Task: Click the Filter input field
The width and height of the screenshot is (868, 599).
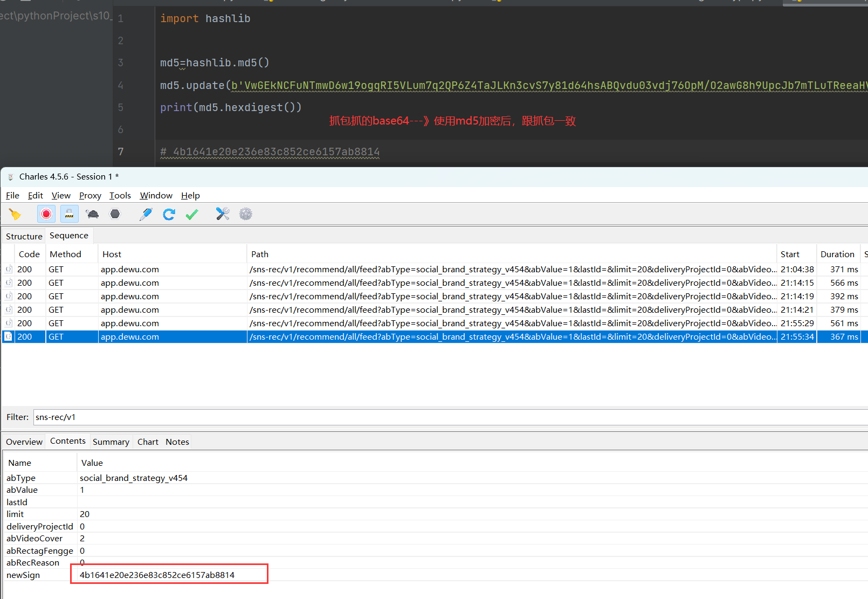Action: 450,417
